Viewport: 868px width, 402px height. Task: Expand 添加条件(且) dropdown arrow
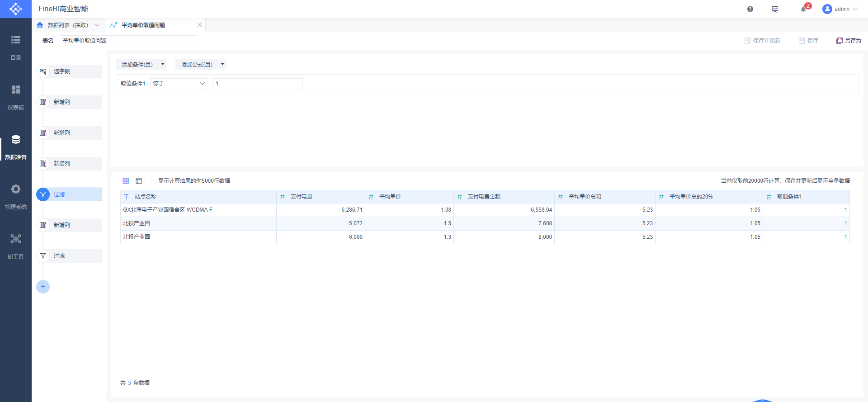point(163,64)
